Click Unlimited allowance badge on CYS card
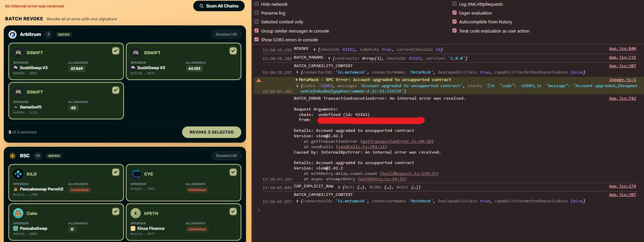Screen dimensions: 644x242 pos(196,190)
